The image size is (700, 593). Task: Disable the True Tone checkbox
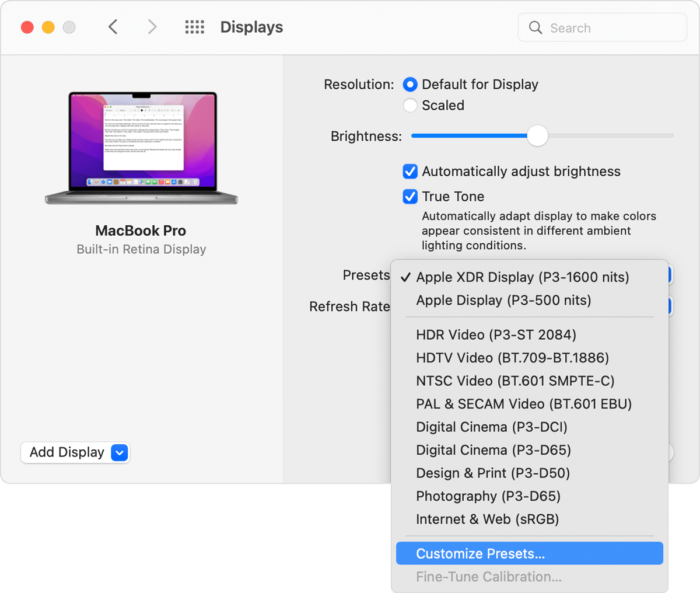[411, 197]
